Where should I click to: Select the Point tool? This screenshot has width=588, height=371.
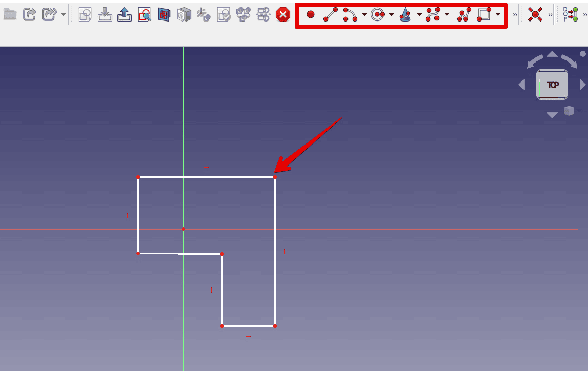311,14
